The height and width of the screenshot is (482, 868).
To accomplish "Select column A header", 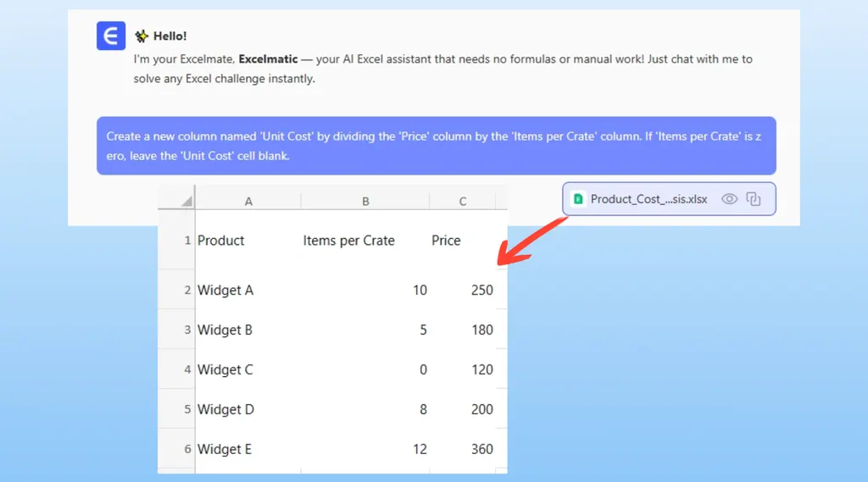I will 248,202.
